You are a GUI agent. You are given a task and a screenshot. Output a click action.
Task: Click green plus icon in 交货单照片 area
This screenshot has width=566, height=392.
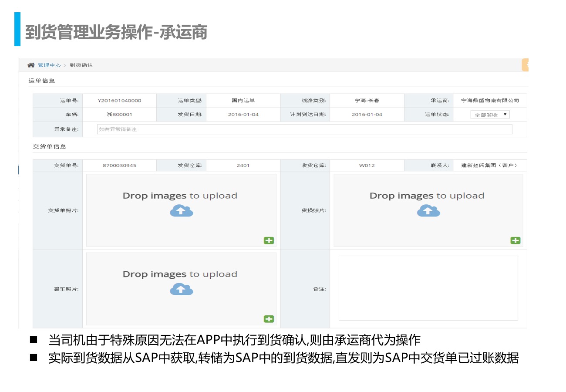[x=269, y=240]
